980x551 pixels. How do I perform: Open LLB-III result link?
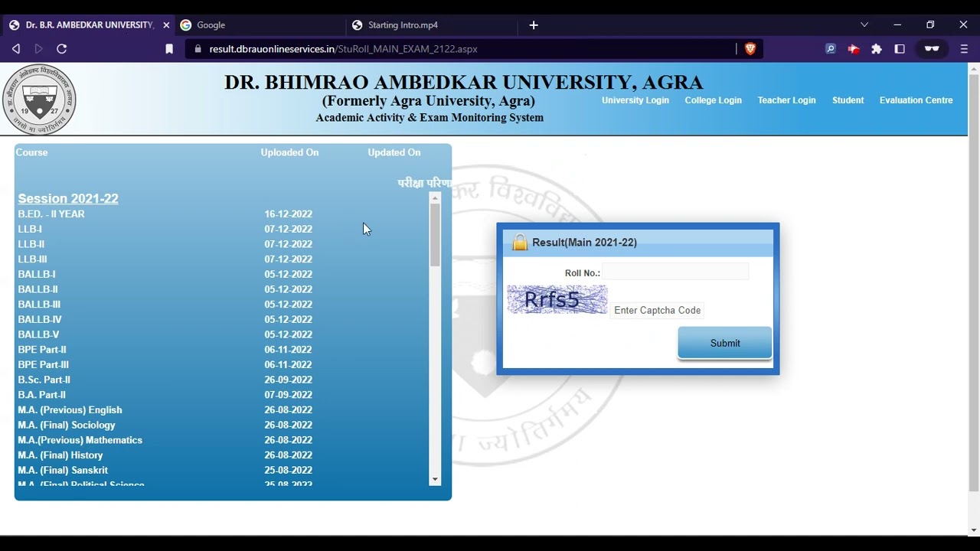pos(32,259)
